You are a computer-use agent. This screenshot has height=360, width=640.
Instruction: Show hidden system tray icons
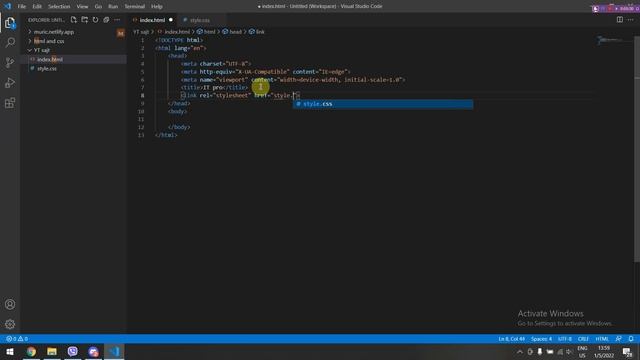pos(520,352)
